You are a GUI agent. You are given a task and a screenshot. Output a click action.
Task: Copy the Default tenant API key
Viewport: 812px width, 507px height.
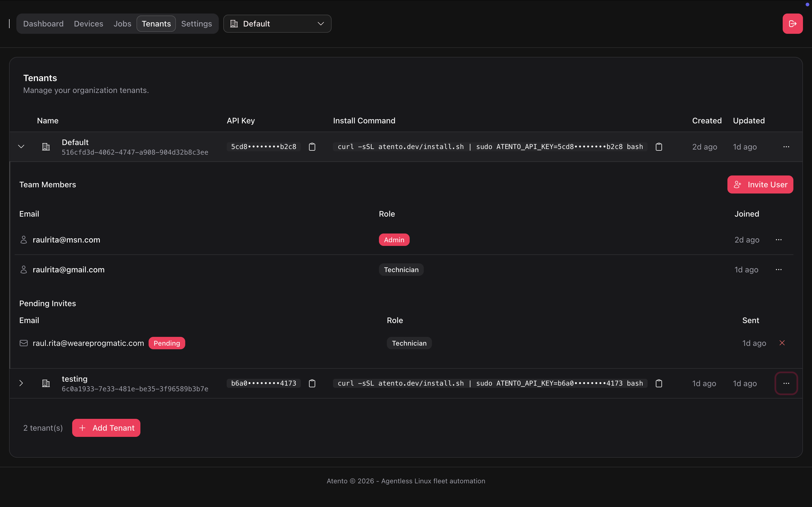[x=312, y=146]
